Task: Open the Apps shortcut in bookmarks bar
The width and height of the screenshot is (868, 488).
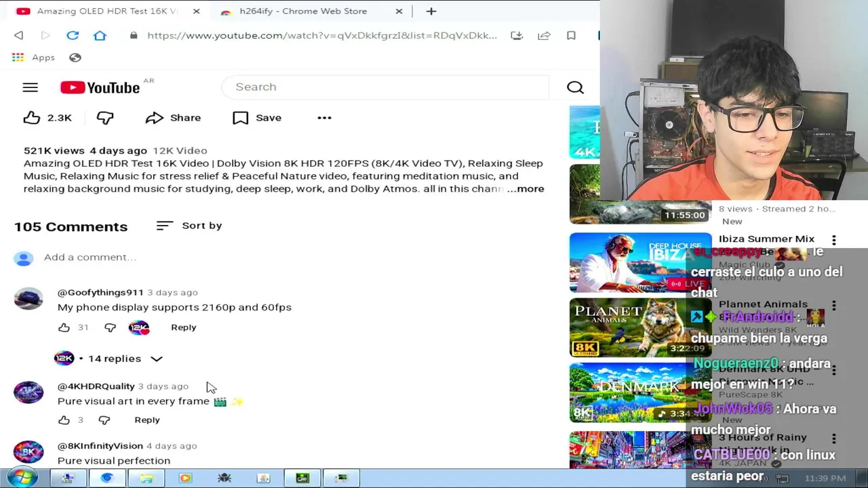Action: [33, 58]
